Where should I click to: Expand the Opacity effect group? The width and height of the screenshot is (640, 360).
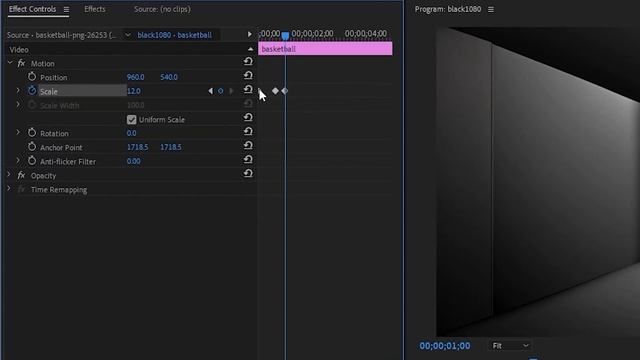9,175
